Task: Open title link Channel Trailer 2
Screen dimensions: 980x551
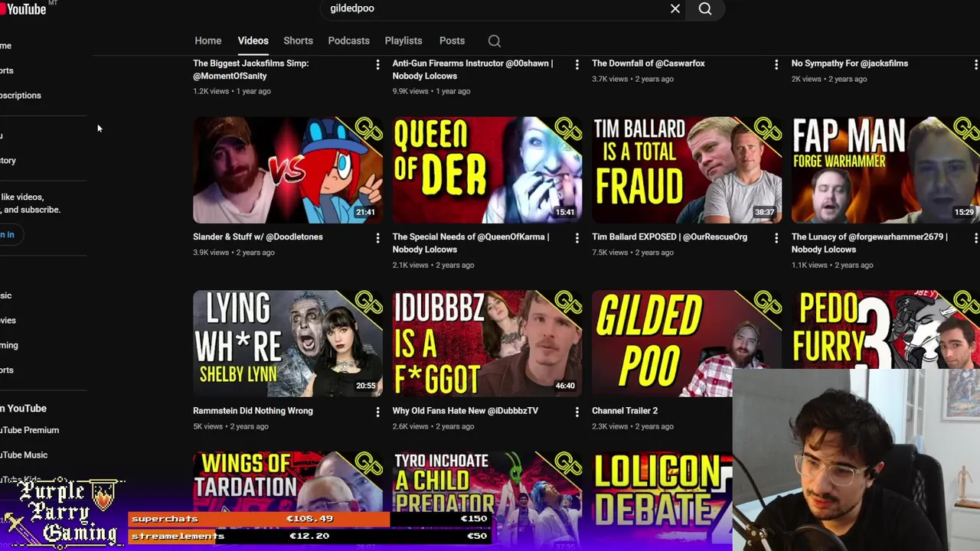Action: click(x=625, y=411)
